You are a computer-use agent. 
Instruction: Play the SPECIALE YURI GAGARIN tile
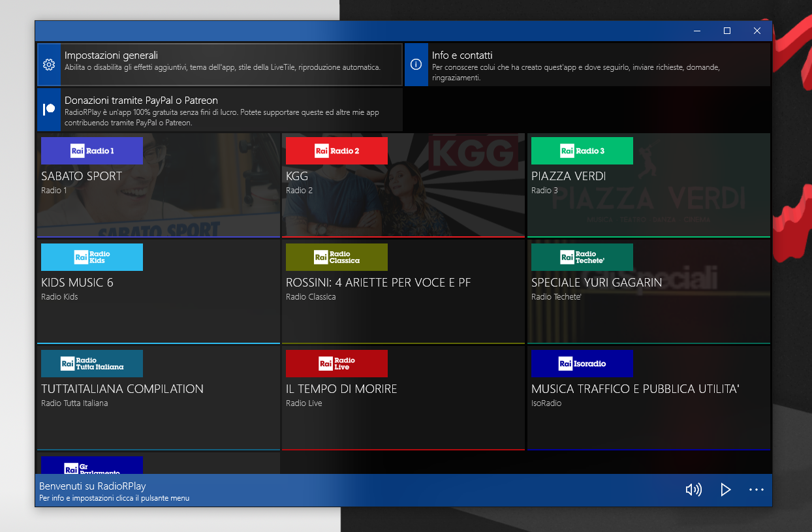click(649, 292)
